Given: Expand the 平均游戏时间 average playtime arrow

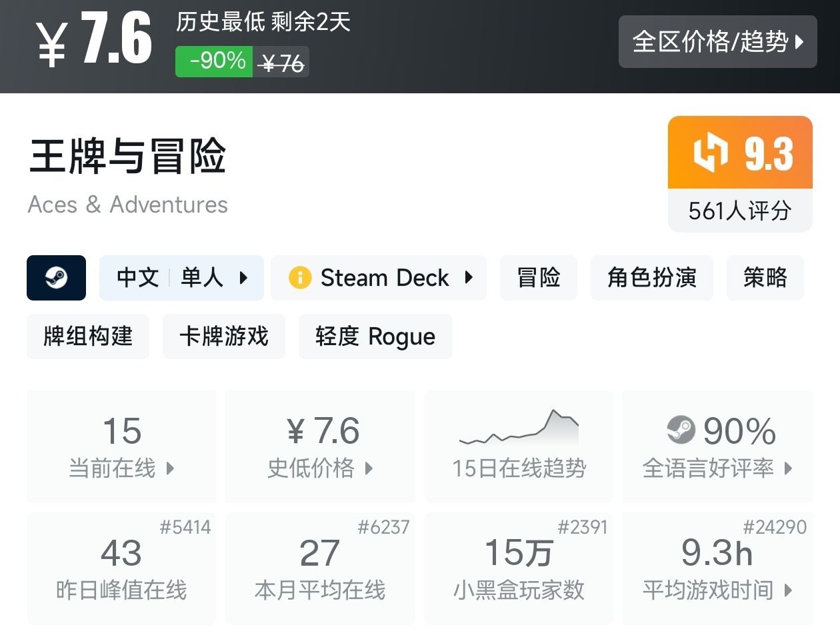Looking at the screenshot, I should (x=789, y=590).
